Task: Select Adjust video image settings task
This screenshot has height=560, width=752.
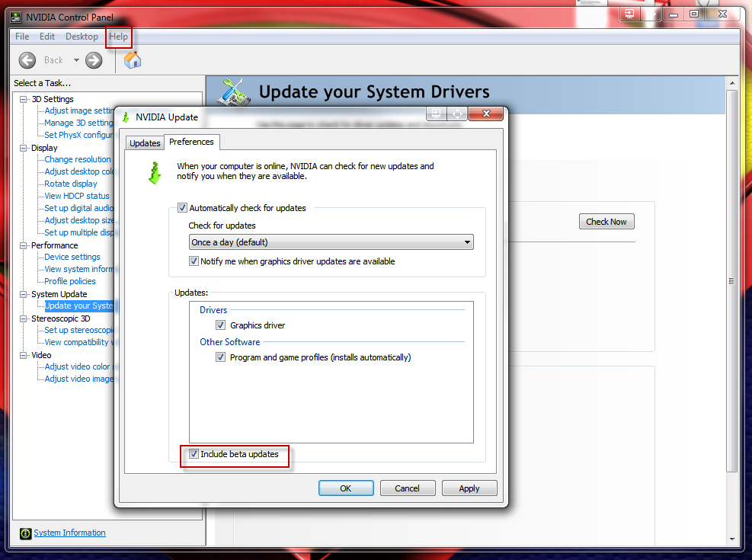Action: coord(79,379)
